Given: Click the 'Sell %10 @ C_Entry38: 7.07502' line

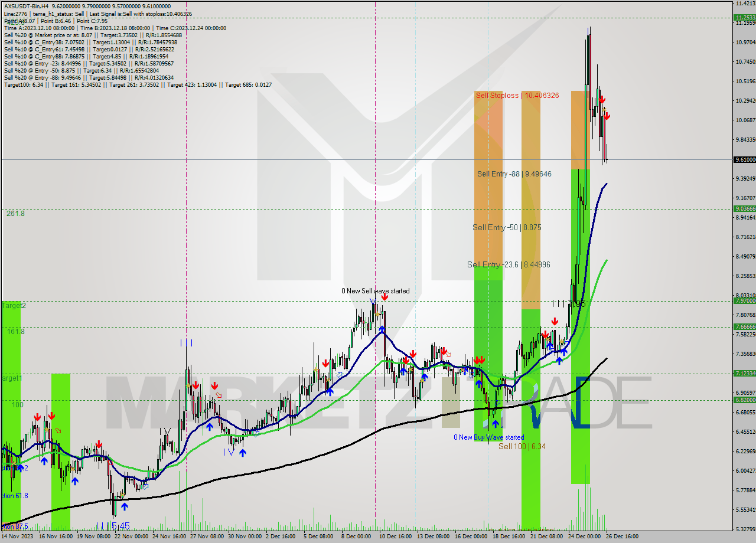Looking at the screenshot, I should 90,42.
